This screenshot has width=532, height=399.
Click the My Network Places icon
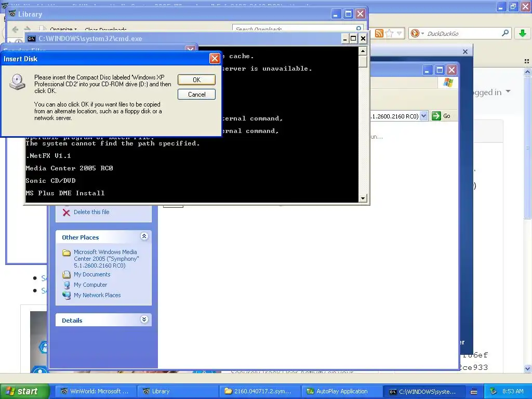tap(66, 295)
